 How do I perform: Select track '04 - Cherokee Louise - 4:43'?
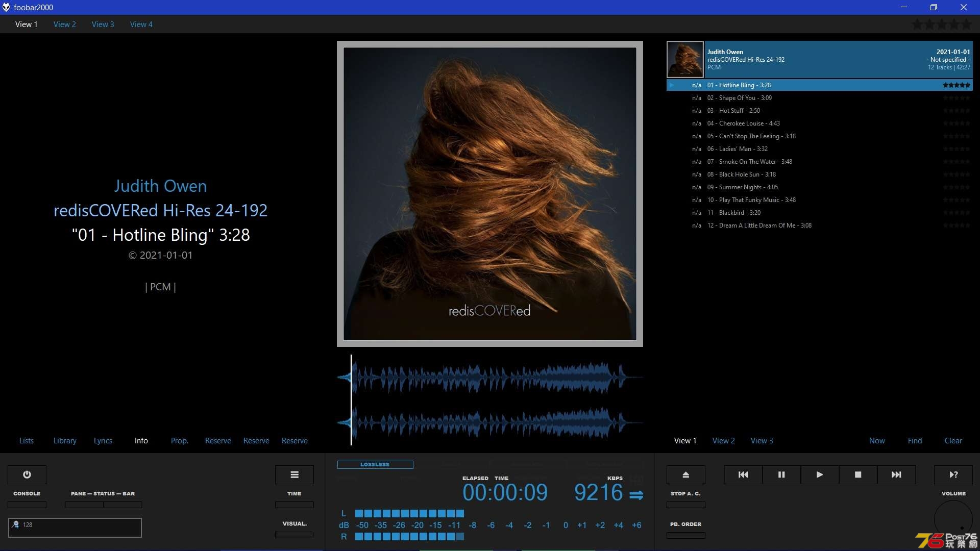(820, 123)
